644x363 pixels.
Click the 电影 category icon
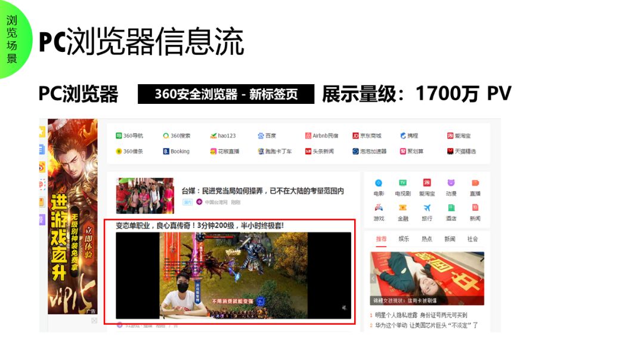coord(379,183)
